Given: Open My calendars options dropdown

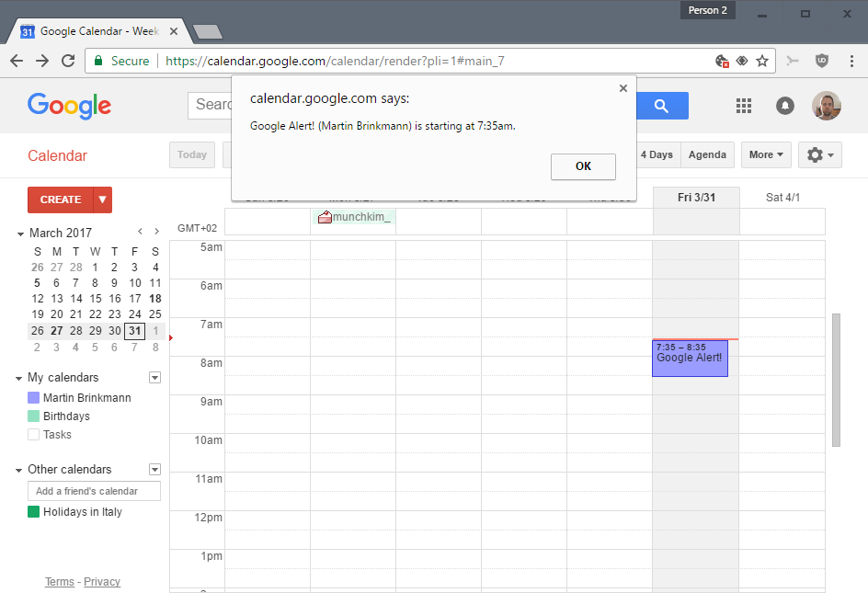Looking at the screenshot, I should [155, 378].
